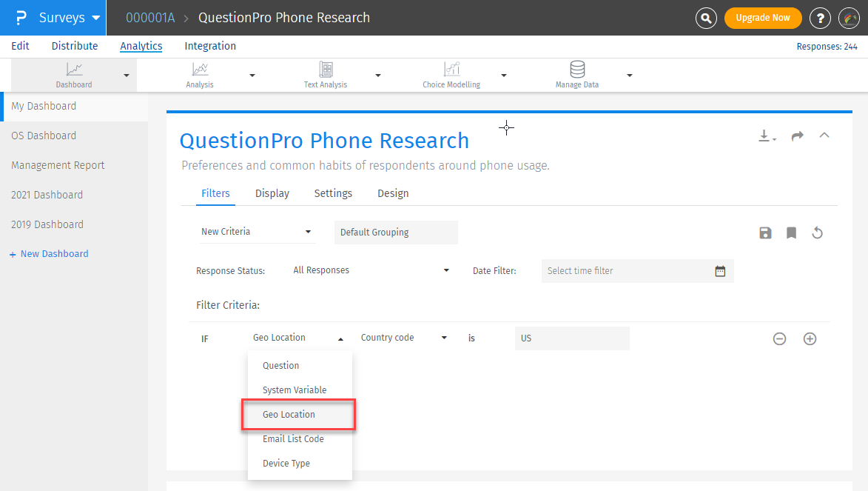Open the Distribute menu tab
Image resolution: width=868 pixels, height=491 pixels.
(x=75, y=46)
